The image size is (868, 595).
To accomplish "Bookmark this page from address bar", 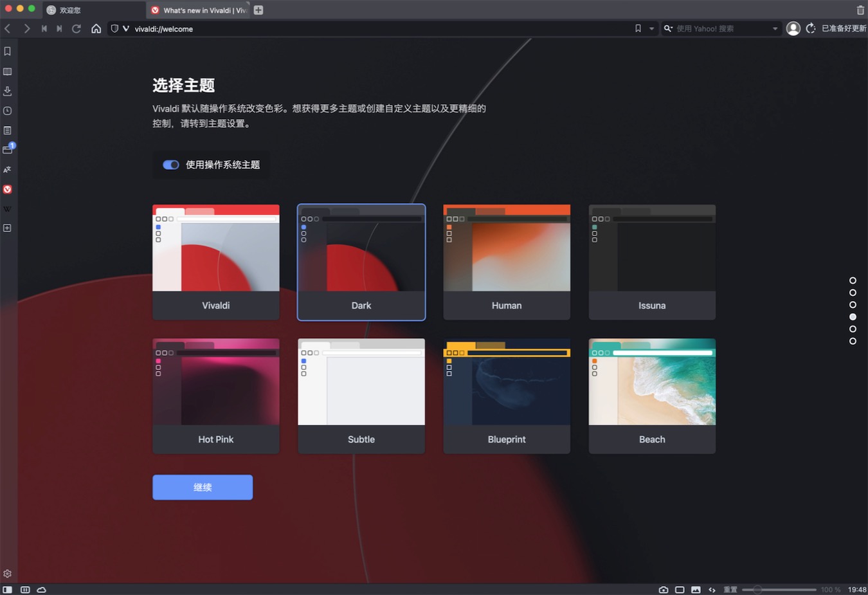I will (x=638, y=28).
